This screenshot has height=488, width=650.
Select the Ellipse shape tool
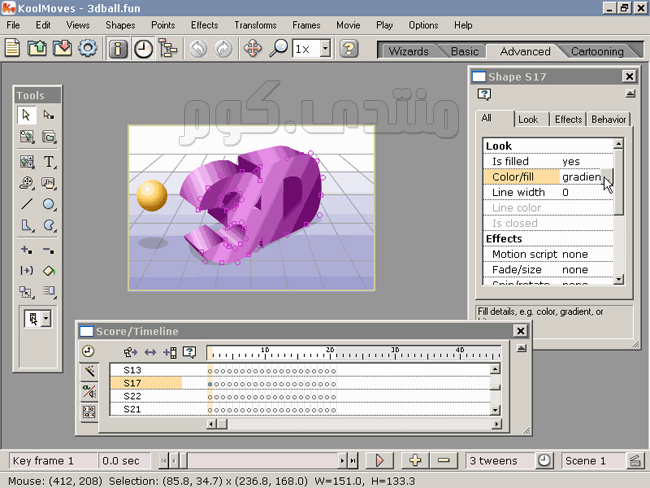(49, 204)
